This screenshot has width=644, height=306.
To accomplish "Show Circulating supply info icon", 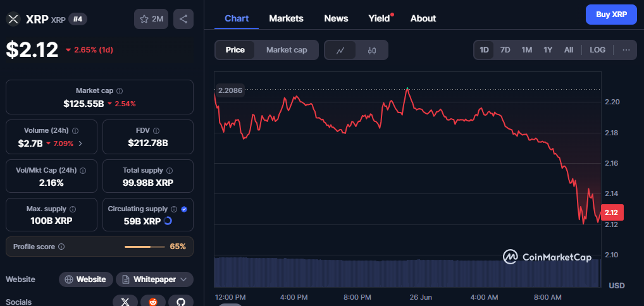I will 174,209.
